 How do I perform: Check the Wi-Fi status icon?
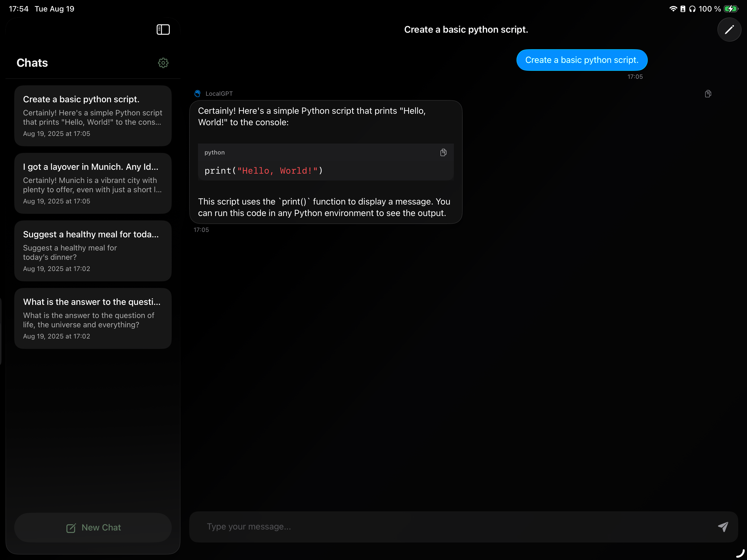tap(673, 9)
